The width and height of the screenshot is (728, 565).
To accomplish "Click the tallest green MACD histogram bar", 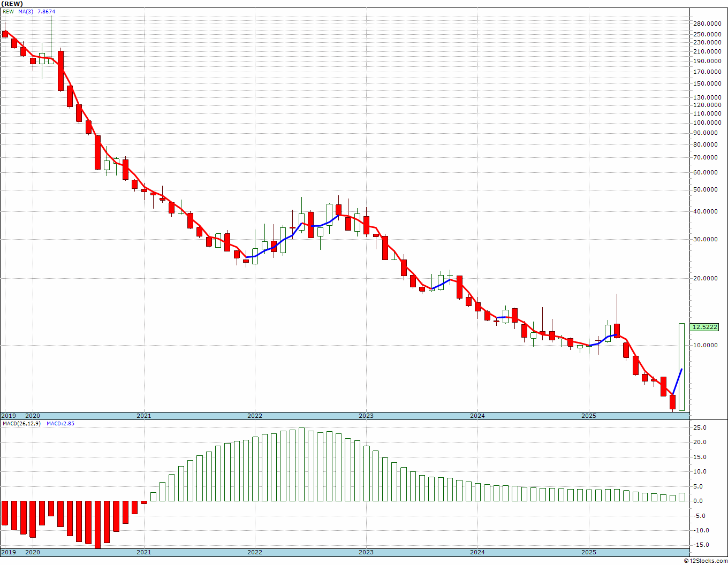I will pos(301,464).
